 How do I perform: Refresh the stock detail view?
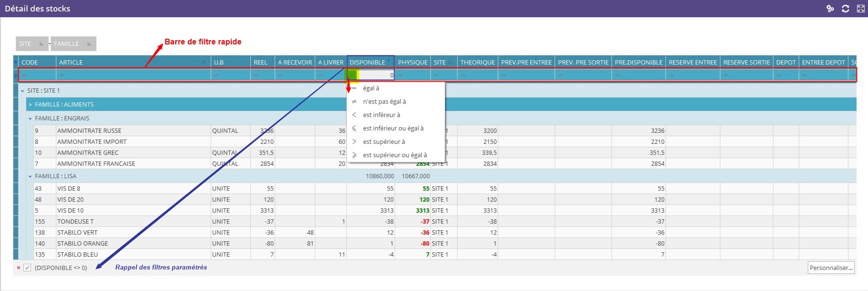(845, 9)
